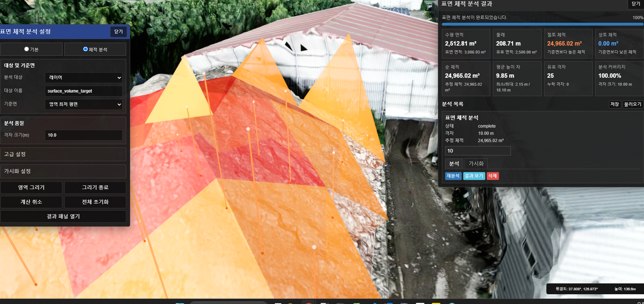Click the red 삭제 button
The image size is (644, 304).
(492, 176)
